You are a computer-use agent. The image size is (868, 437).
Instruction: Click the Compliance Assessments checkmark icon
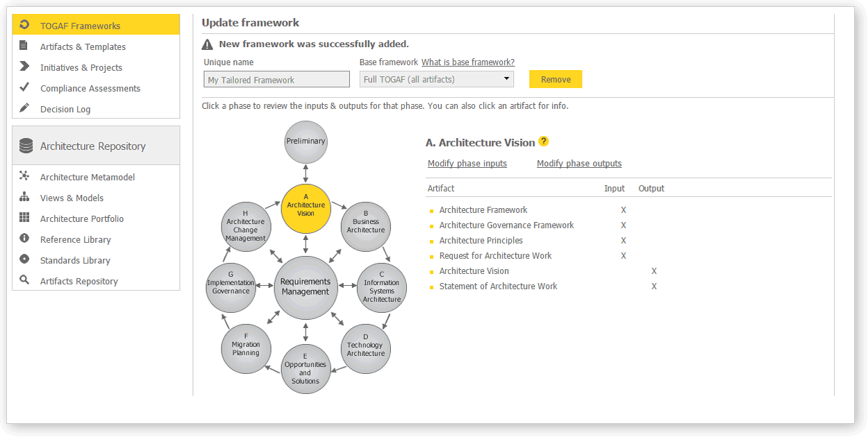pyautogui.click(x=24, y=87)
